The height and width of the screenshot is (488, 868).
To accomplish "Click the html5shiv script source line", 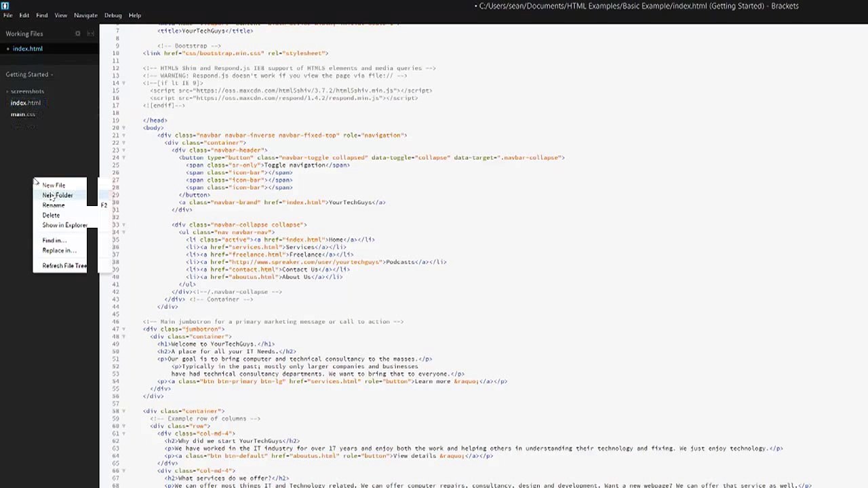I will pyautogui.click(x=291, y=90).
